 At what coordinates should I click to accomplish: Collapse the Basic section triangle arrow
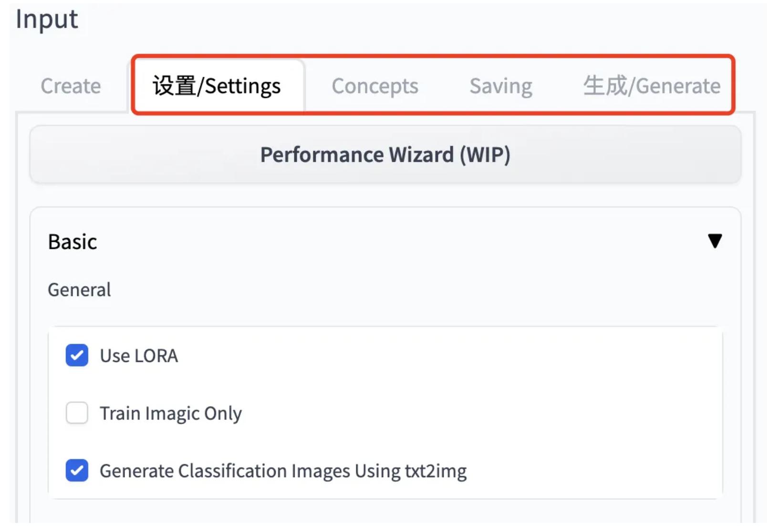point(714,241)
